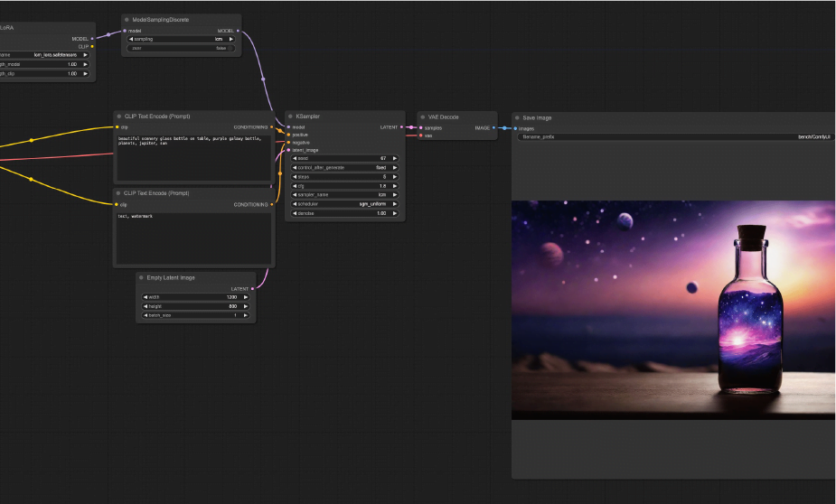Click the VAE Decode IMAGE output connector

coord(493,127)
